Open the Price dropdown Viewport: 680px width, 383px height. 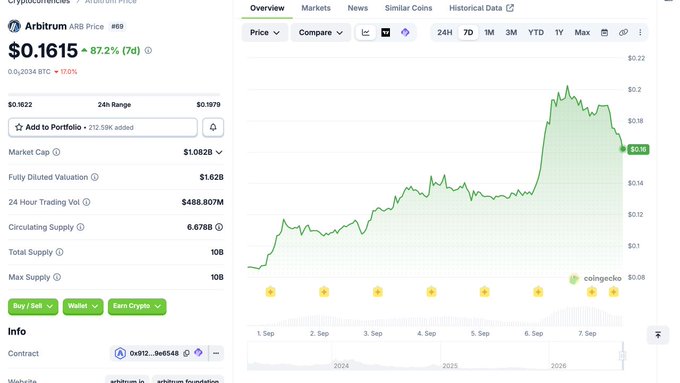265,33
